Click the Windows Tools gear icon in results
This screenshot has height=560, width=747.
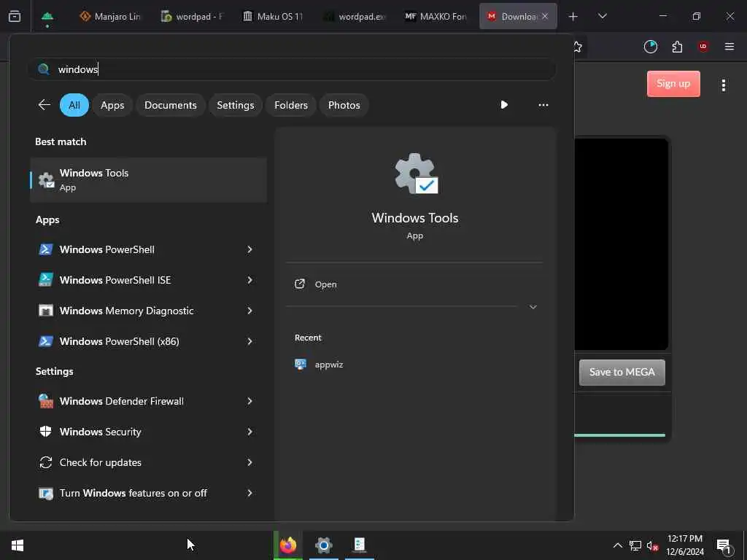[x=46, y=180]
